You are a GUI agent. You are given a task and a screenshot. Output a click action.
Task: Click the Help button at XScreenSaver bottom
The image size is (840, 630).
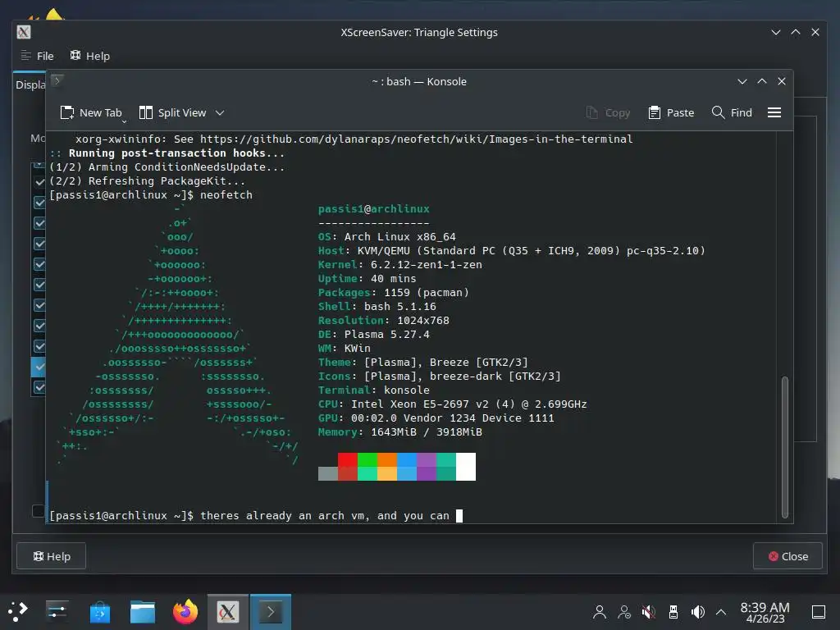(52, 556)
